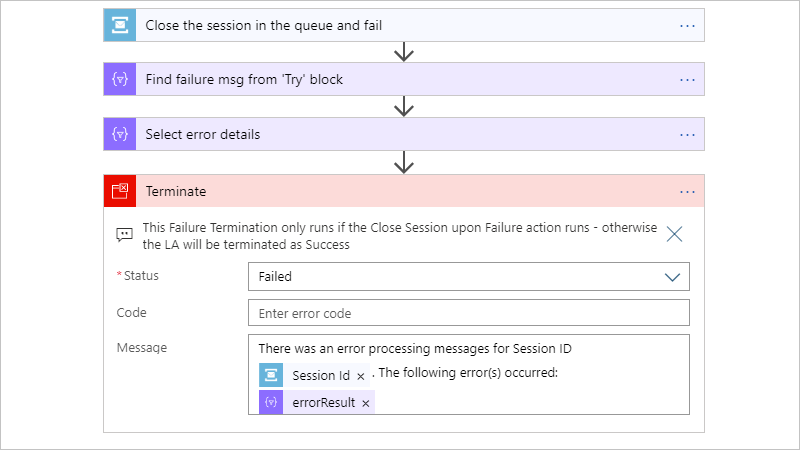The image size is (800, 450).
Task: Open the Status dropdown showing Failed
Action: pos(469,277)
